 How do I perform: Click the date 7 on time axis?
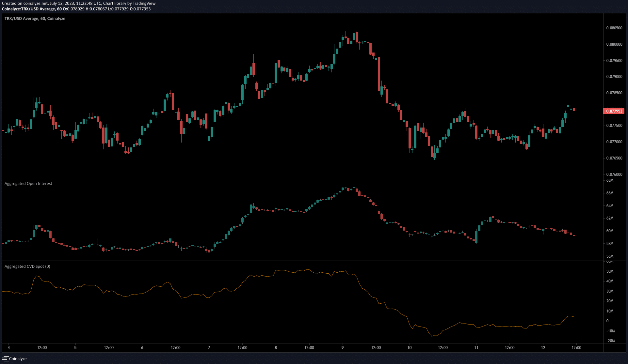pos(209,348)
